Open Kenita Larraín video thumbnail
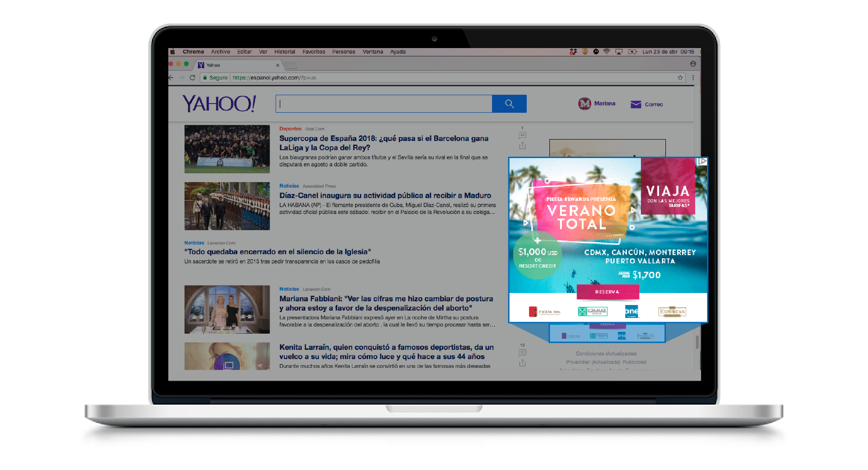 pyautogui.click(x=227, y=356)
